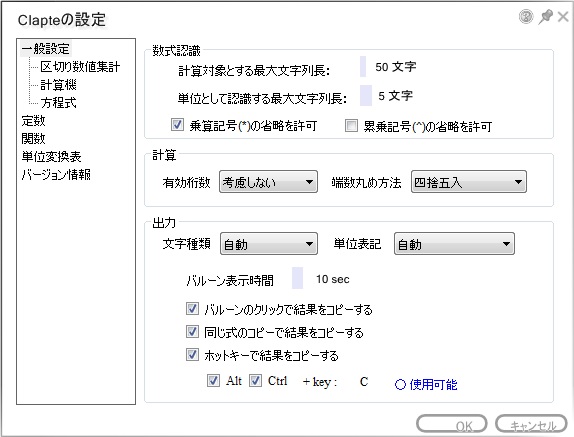Click the hotkey key field showing C
The height and width of the screenshot is (437, 574).
tap(364, 382)
